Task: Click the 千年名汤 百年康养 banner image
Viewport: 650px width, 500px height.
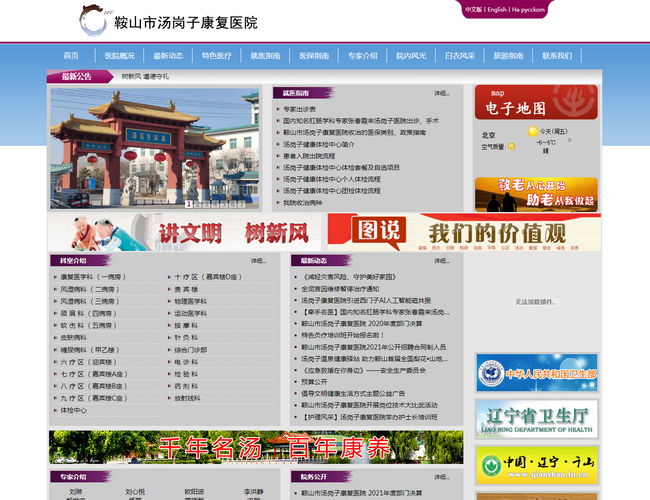Action: 255,448
